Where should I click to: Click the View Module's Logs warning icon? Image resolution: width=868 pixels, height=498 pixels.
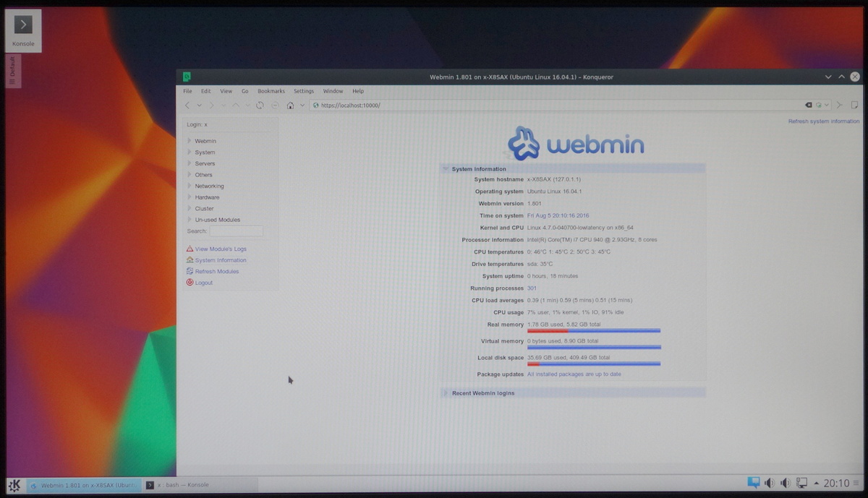[x=190, y=249]
